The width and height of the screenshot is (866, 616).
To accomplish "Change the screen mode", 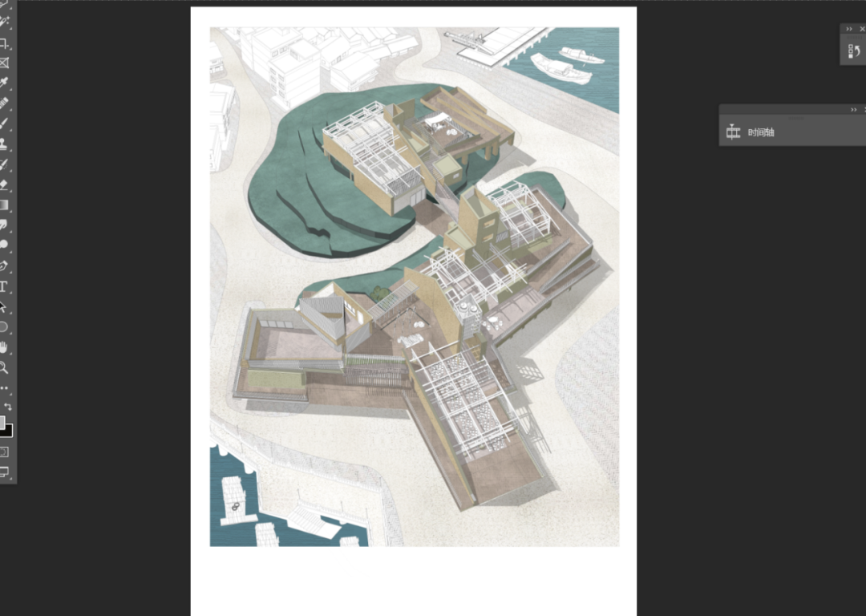I will click(4, 472).
